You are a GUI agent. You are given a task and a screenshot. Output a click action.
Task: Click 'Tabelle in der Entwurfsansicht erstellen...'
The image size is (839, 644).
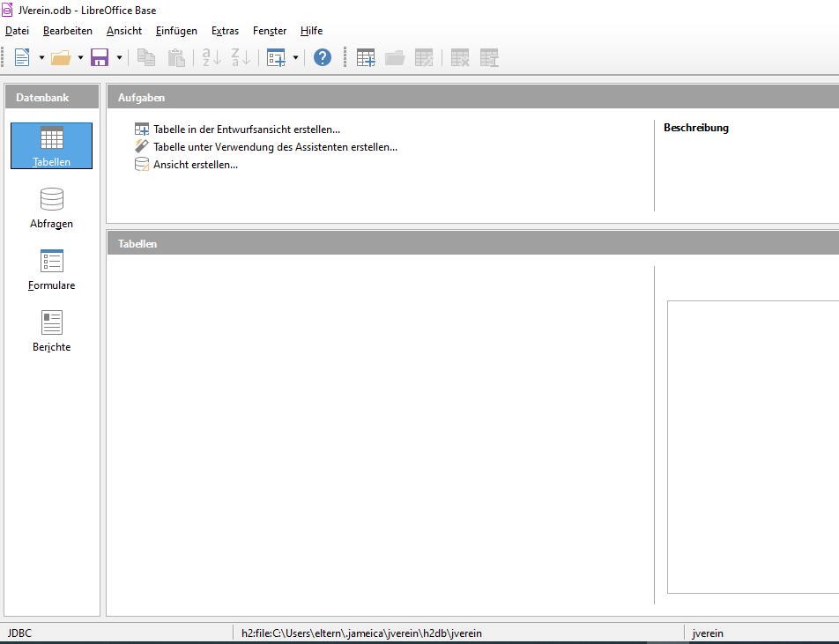point(237,130)
